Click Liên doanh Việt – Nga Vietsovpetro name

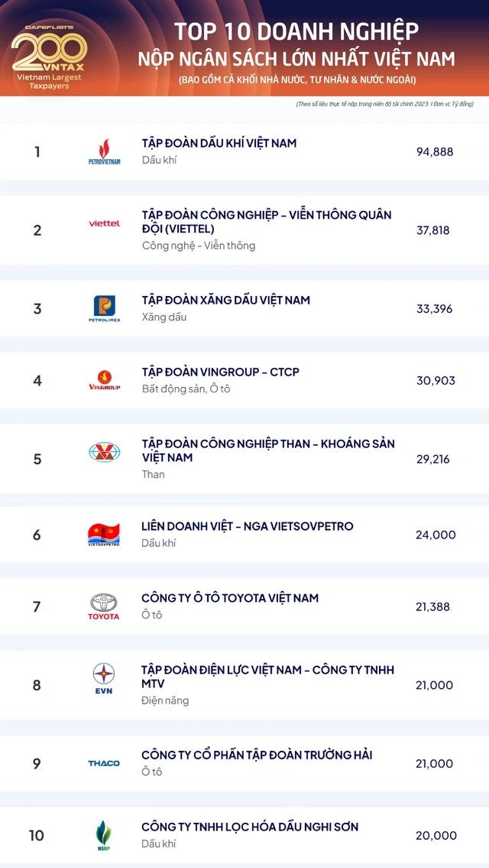pos(248,527)
